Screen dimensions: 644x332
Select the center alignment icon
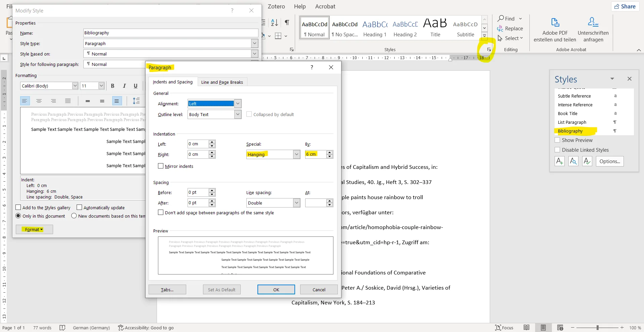(x=39, y=101)
